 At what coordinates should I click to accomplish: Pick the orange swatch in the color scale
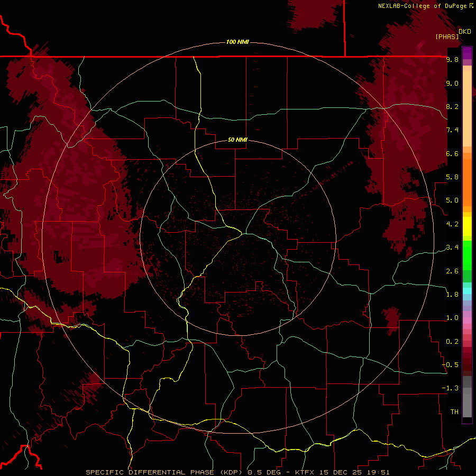(467, 183)
